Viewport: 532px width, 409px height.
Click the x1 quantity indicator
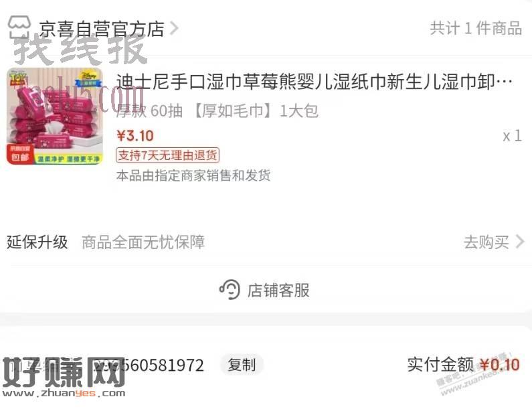513,136
